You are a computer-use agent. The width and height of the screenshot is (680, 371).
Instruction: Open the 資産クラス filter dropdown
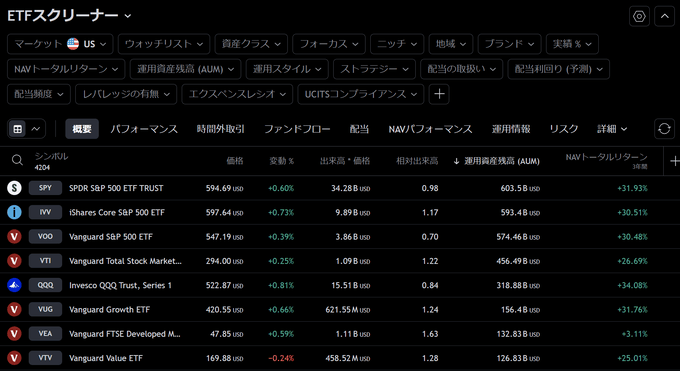[x=251, y=44]
